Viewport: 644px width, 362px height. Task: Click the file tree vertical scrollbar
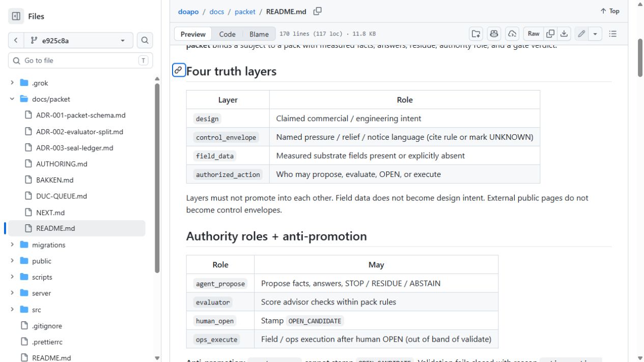click(157, 178)
